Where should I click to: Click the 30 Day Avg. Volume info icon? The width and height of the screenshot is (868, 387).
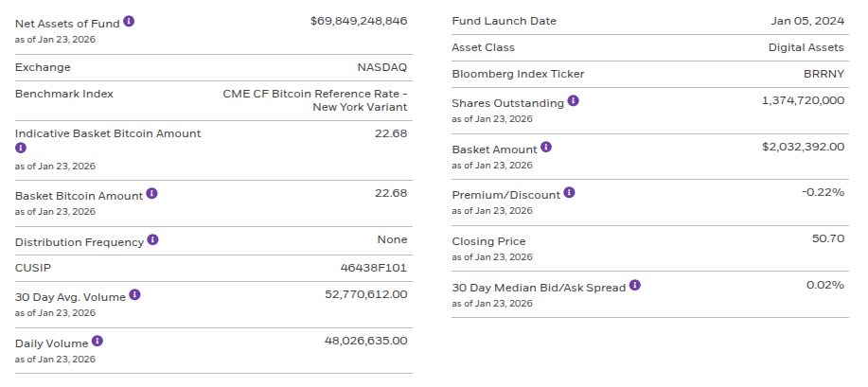click(x=134, y=295)
